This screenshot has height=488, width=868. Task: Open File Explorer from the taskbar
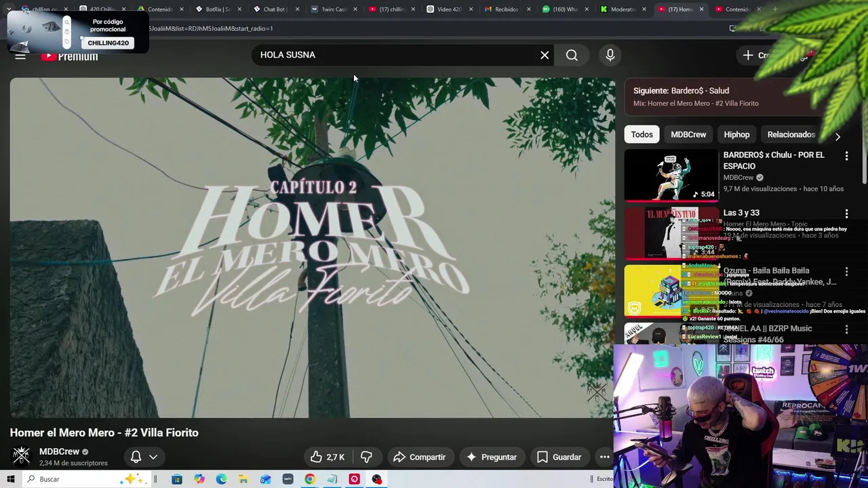pos(243,479)
